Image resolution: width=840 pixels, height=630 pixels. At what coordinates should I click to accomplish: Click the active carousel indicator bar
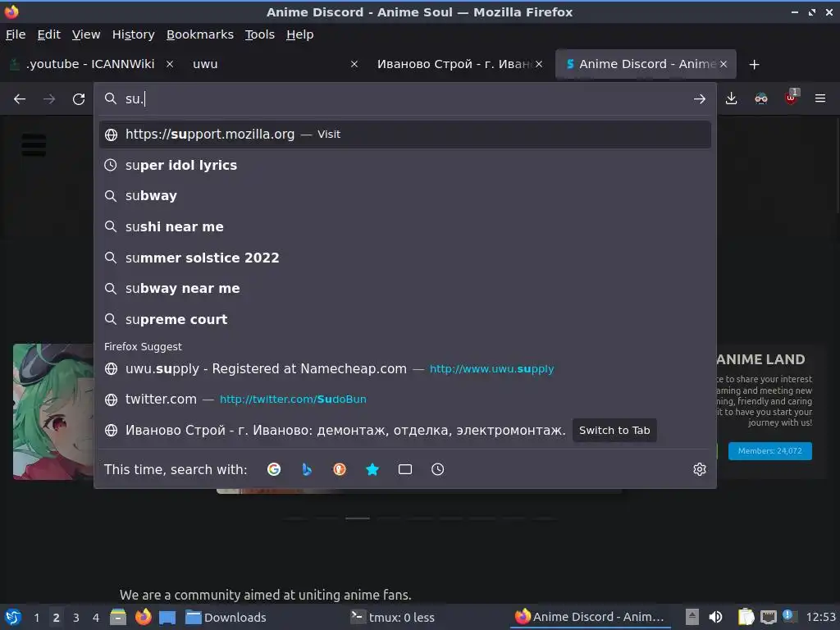coord(358,518)
